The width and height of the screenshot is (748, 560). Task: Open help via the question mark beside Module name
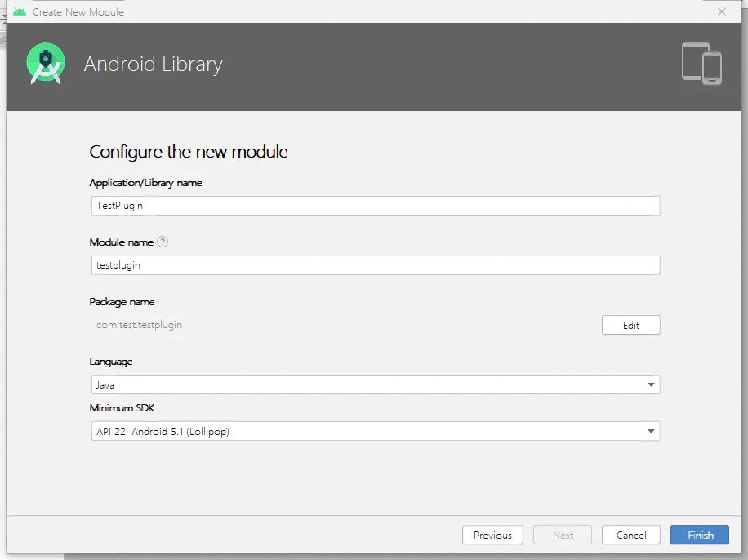(x=162, y=242)
